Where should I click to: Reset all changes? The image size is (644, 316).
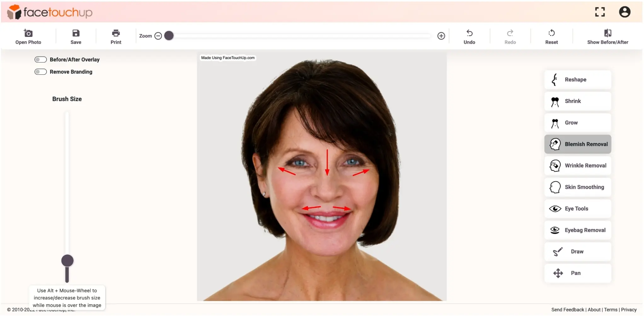click(551, 36)
